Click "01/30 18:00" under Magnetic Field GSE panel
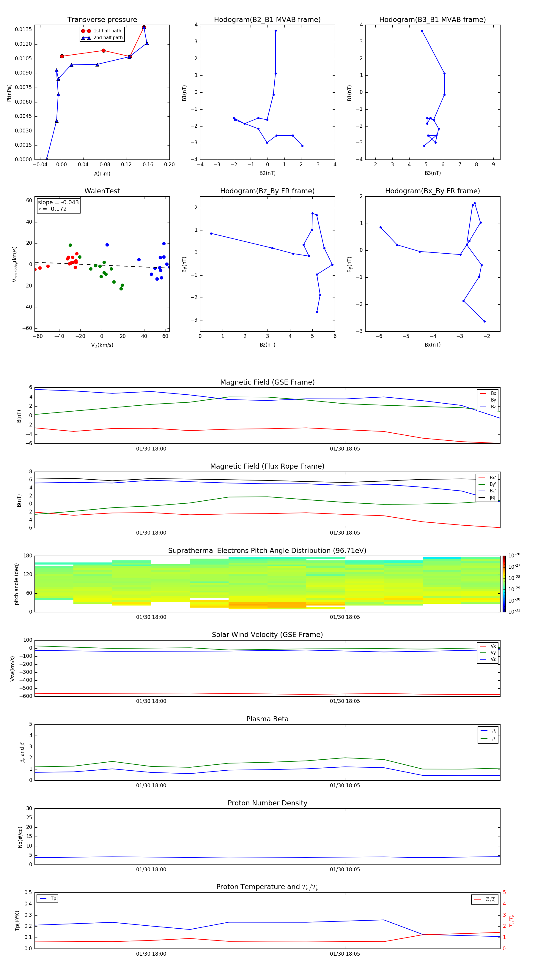Screen dimensions: 535x980 [x=151, y=449]
